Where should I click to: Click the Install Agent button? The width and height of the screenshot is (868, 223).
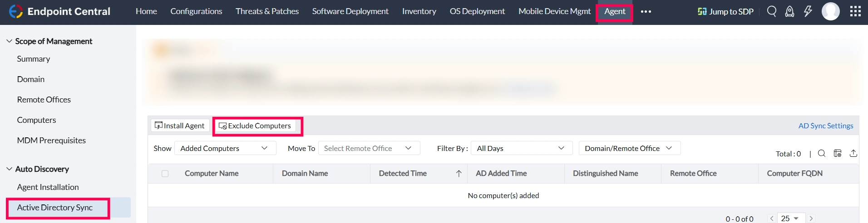[x=180, y=126]
